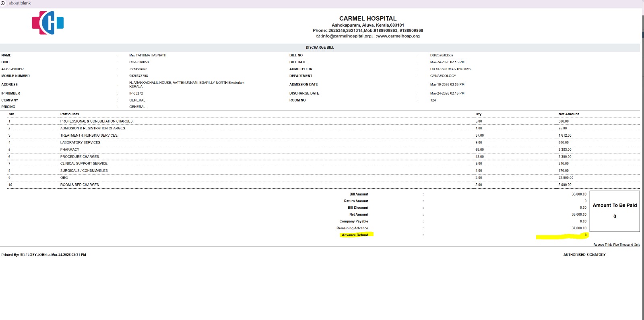Open the www.carmelhosp.org website link

click(398, 36)
